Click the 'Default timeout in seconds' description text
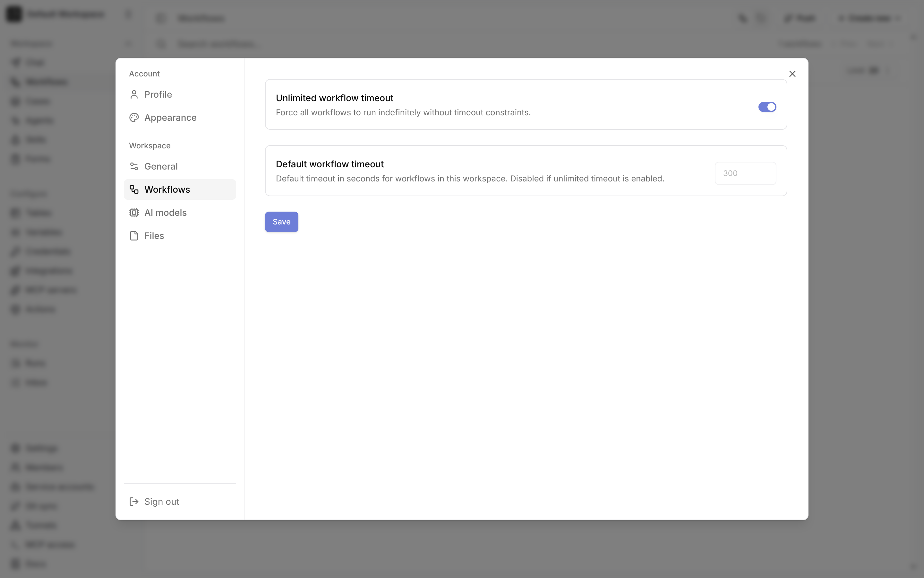 tap(470, 179)
